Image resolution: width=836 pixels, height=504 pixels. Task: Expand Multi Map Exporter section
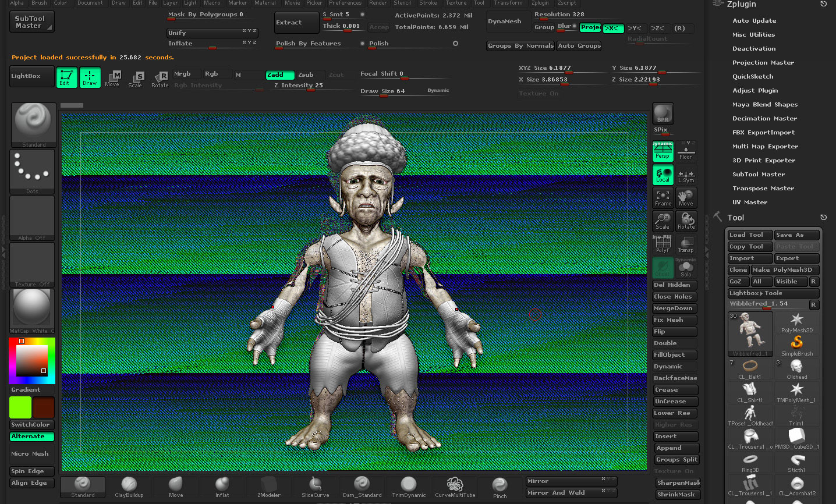(765, 147)
